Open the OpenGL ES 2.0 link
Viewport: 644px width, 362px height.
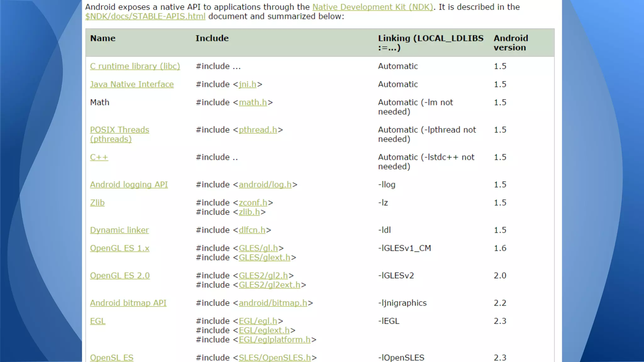[120, 276]
